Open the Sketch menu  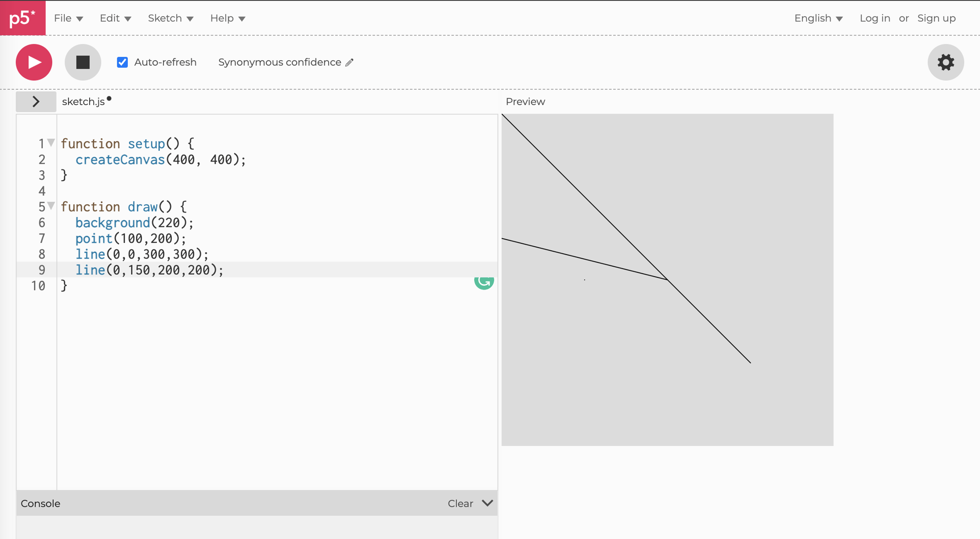[x=170, y=18]
